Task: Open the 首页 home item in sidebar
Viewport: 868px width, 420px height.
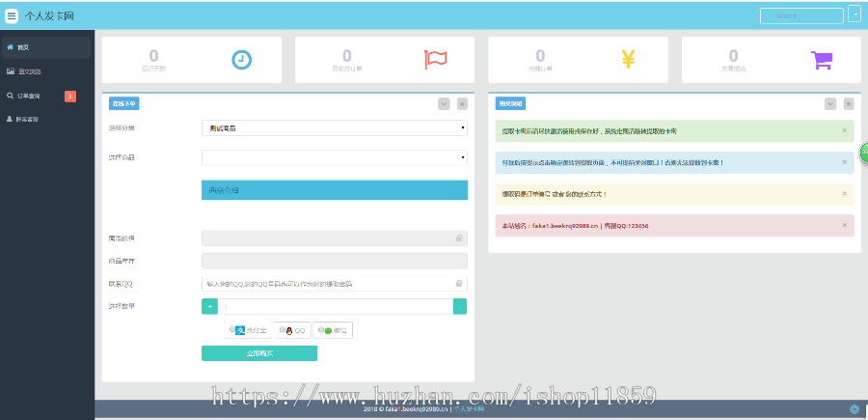Action: point(46,47)
